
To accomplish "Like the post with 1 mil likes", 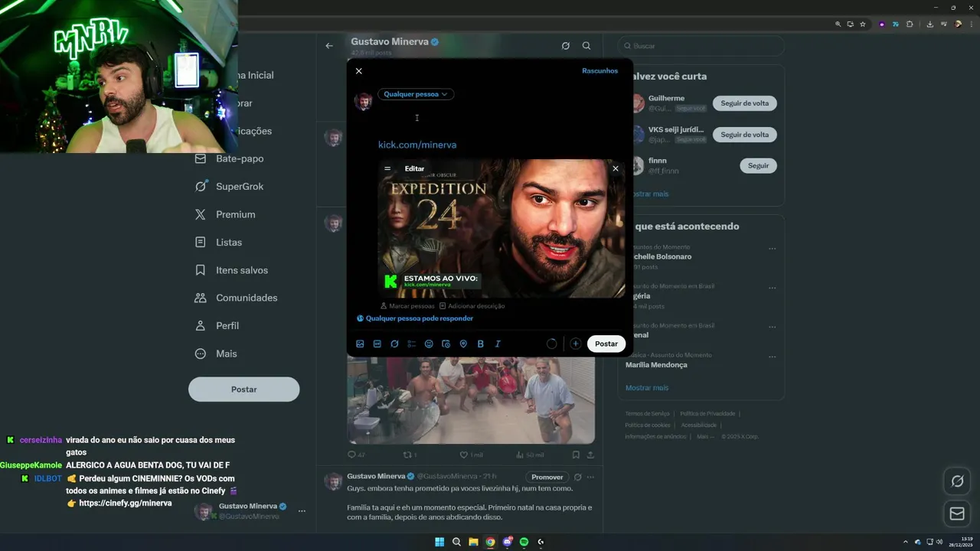I will 471,455.
